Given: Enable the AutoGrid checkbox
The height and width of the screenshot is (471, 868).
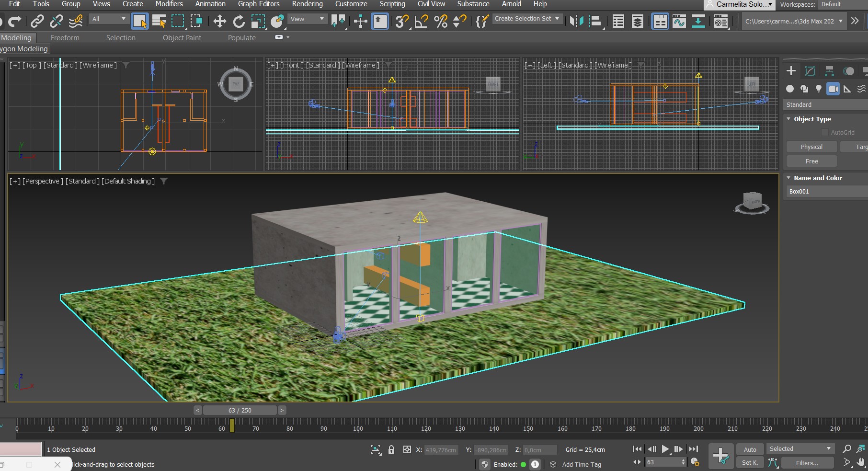Looking at the screenshot, I should pos(825,132).
